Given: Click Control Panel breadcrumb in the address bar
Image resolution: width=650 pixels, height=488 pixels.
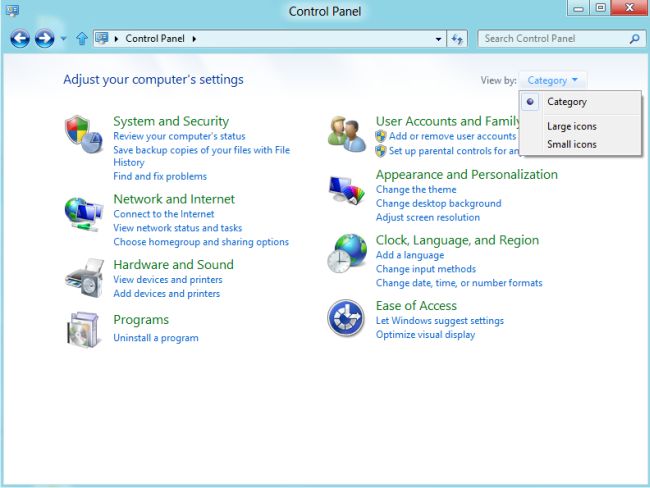Looking at the screenshot, I should [155, 39].
